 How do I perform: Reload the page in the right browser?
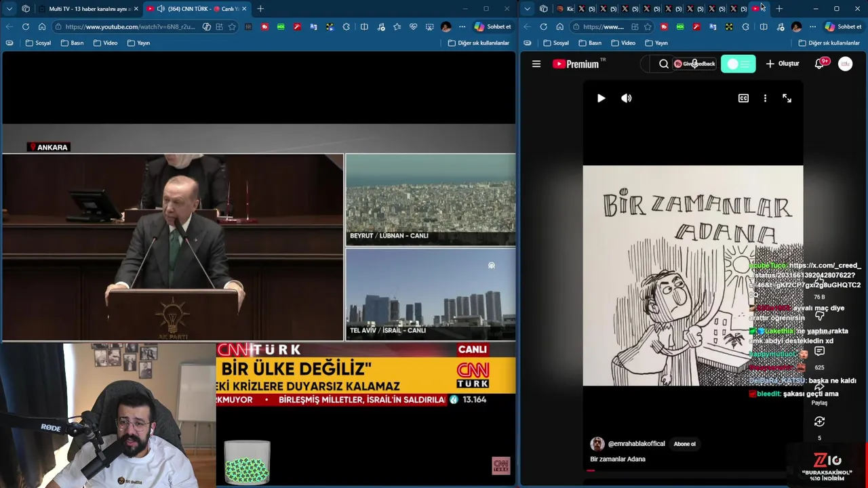click(543, 26)
